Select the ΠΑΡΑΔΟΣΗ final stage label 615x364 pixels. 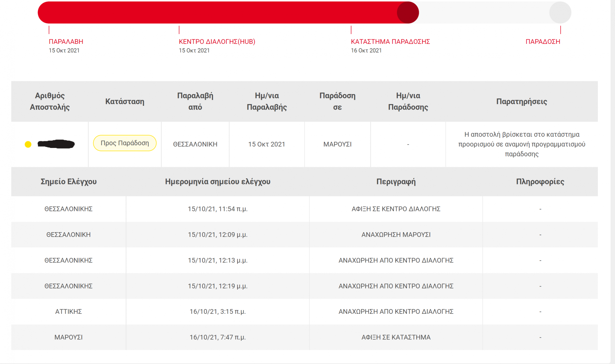[543, 41]
